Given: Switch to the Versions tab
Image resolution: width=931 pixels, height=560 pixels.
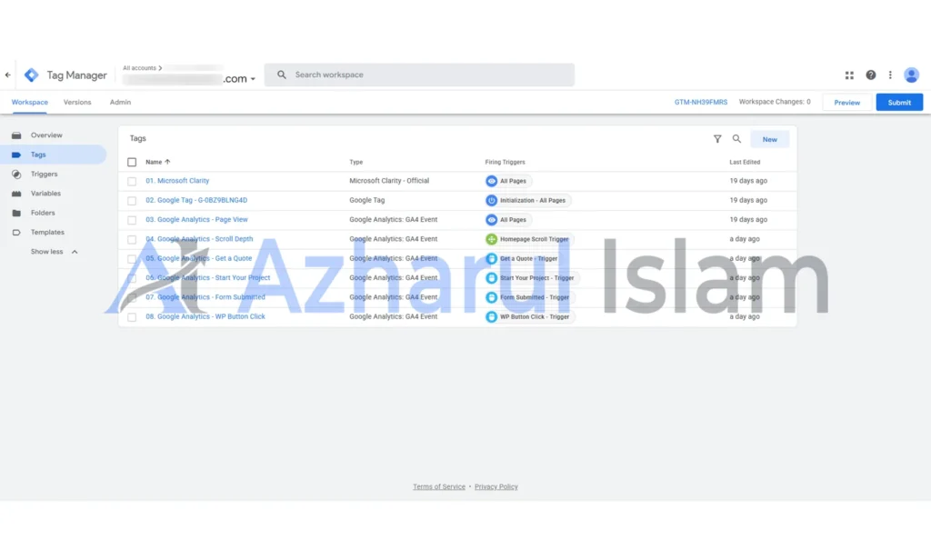Looking at the screenshot, I should pos(77,102).
